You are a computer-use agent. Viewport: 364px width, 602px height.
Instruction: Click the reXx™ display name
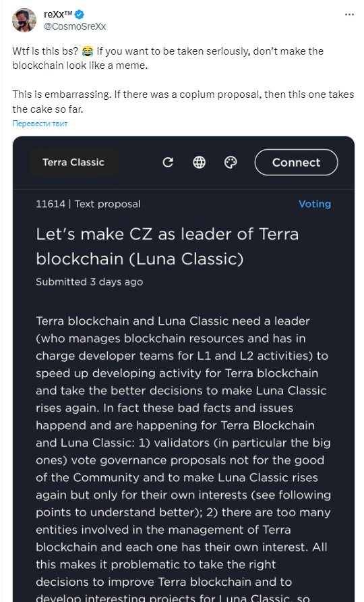pos(58,14)
